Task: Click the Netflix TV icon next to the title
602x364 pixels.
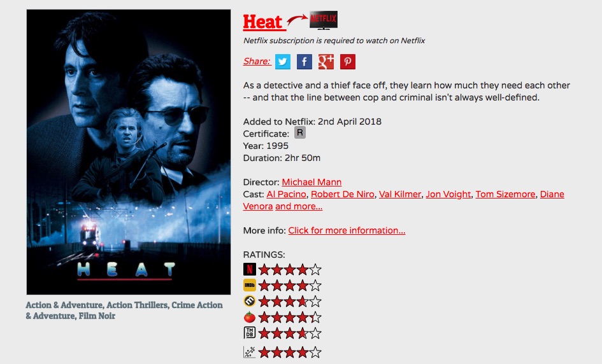Action: tap(323, 20)
